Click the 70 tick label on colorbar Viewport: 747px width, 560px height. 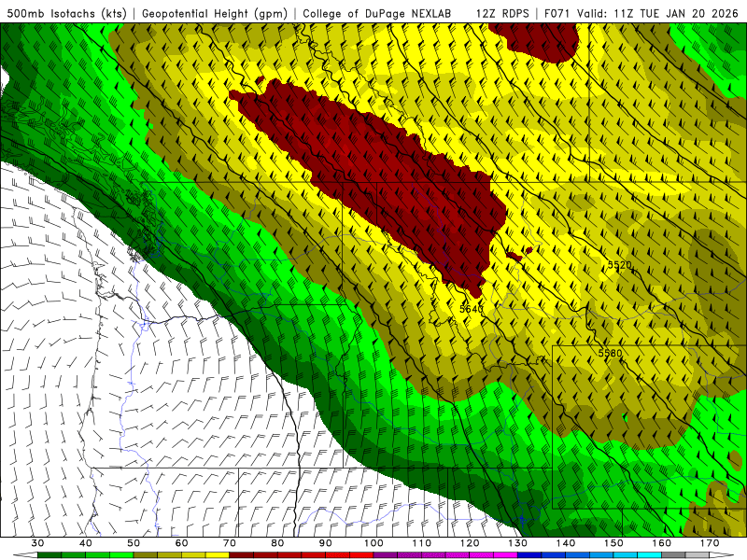tap(230, 543)
